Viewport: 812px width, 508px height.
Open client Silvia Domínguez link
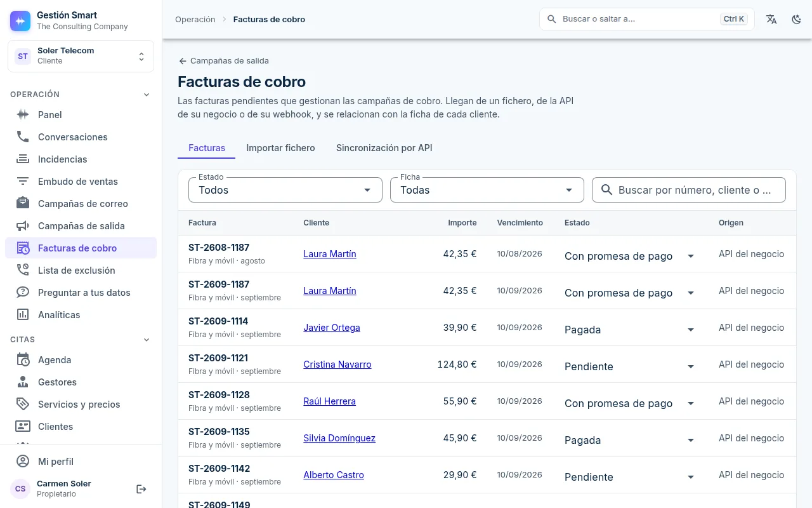click(339, 438)
